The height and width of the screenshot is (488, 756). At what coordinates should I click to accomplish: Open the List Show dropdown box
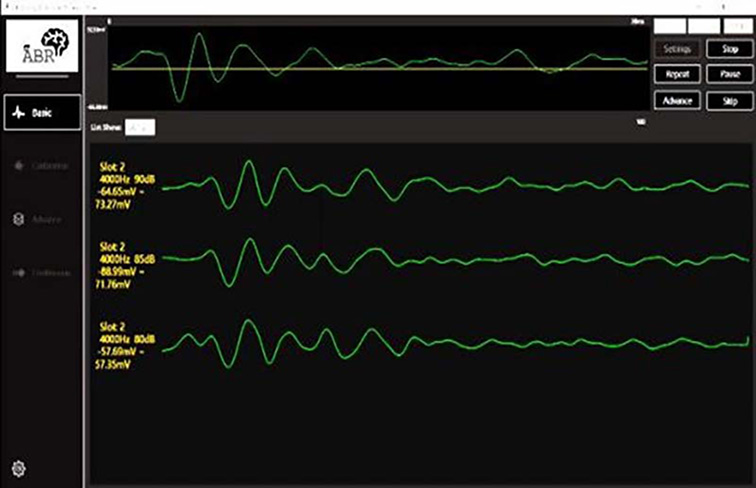pos(140,127)
